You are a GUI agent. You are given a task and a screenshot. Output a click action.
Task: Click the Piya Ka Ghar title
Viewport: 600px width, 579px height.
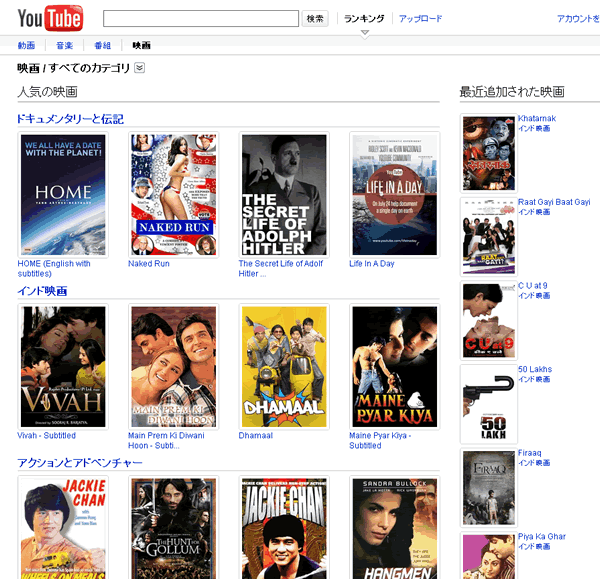tap(542, 537)
